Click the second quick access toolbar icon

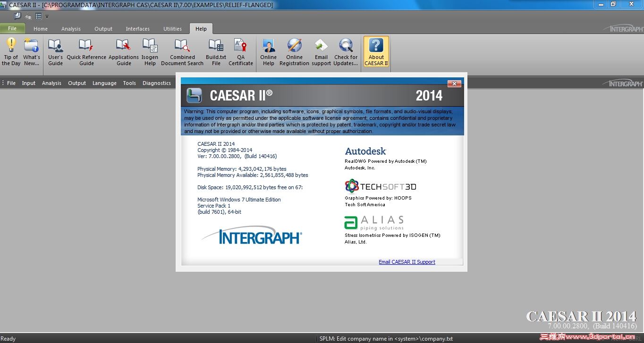(x=28, y=16)
